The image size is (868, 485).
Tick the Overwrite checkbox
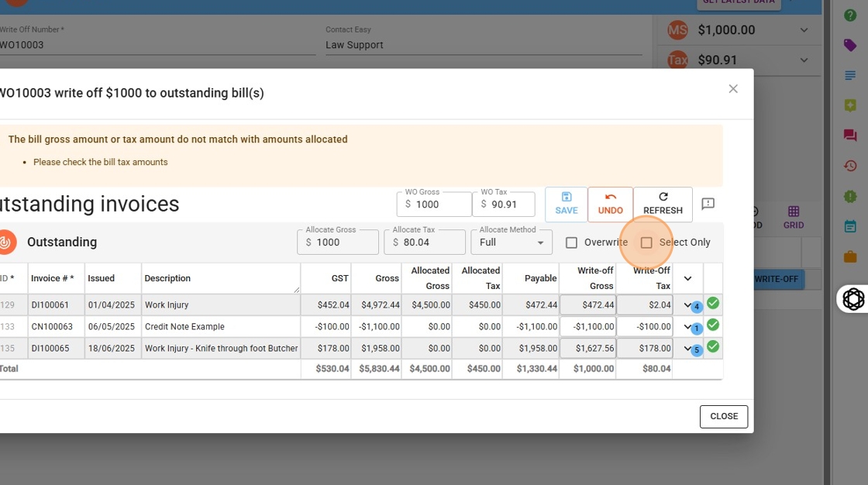point(571,242)
